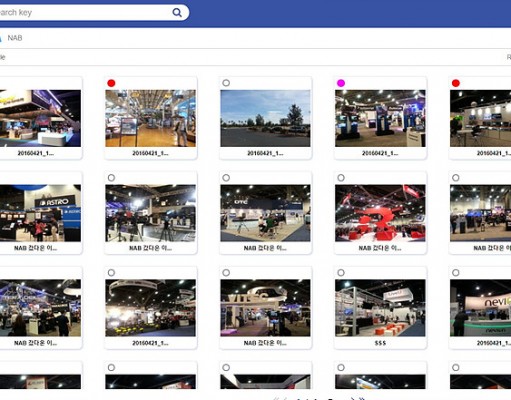The width and height of the screenshot is (511, 400).
Task: Open the VITEC booth thumbnail
Action: 265,308
